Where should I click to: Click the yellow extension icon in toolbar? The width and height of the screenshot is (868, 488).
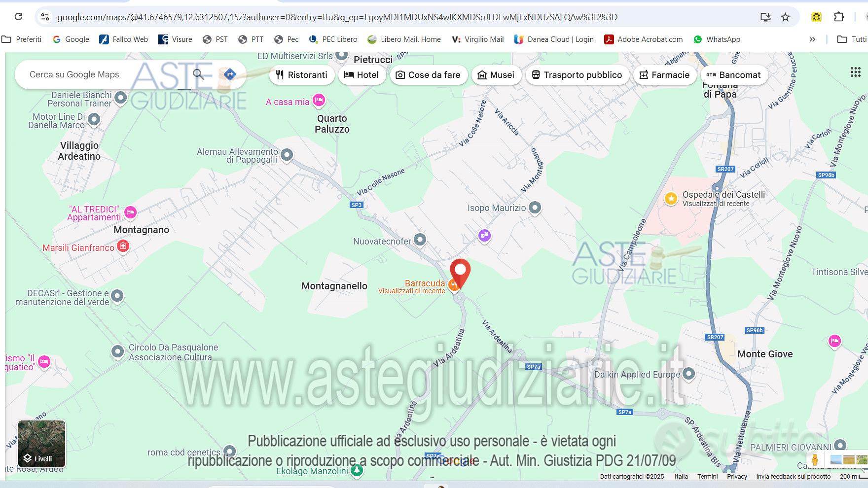coord(816,17)
